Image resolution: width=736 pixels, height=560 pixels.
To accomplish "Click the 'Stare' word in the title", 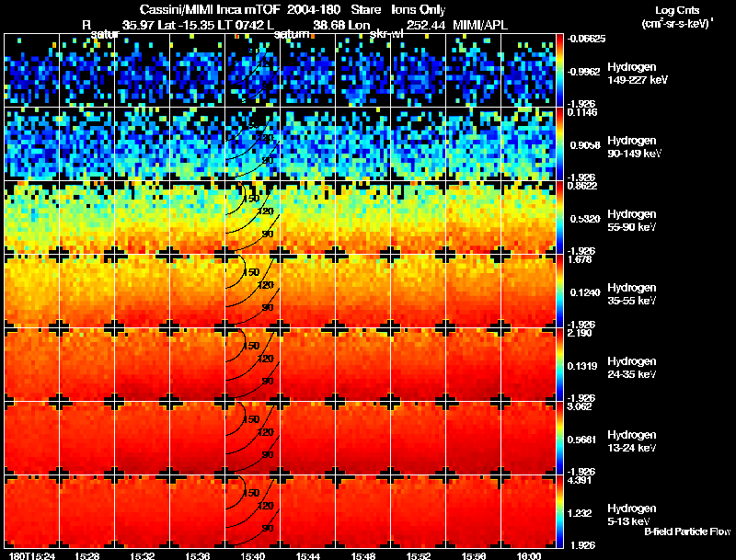I will click(365, 10).
